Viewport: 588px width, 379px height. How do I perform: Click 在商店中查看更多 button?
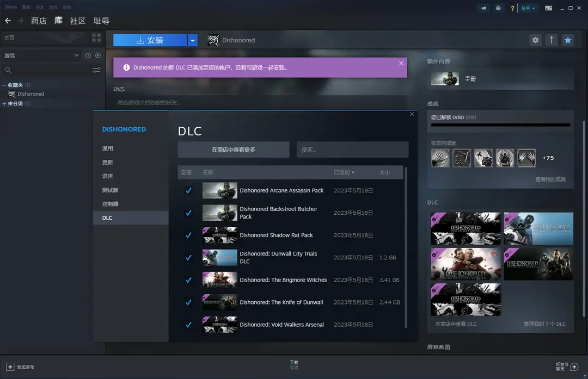233,150
